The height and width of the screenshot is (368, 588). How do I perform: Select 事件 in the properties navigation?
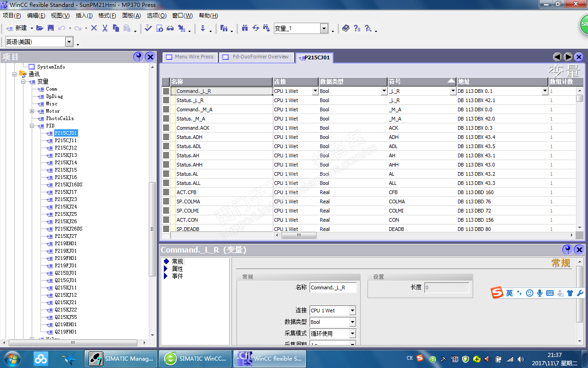click(177, 276)
